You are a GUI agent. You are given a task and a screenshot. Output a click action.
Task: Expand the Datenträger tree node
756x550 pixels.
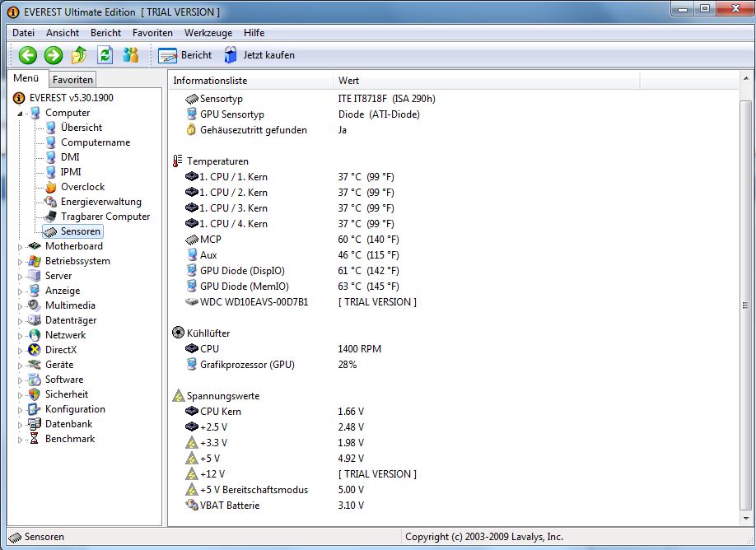click(x=20, y=321)
